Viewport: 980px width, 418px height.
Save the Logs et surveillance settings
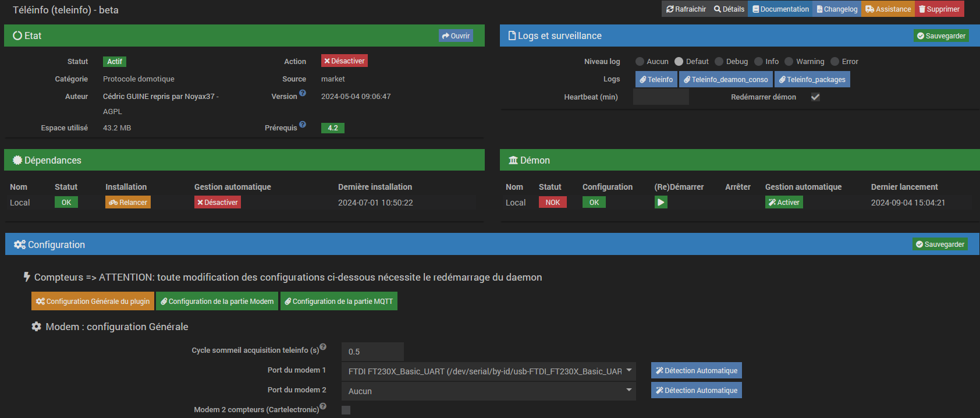coord(941,36)
